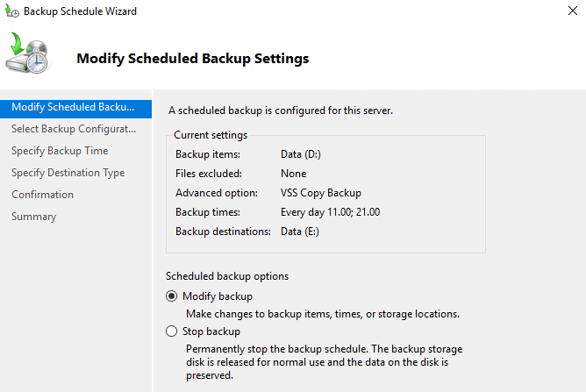Screen dimensions: 586x392
Task: Open the Summary step in the sidebar
Action: pos(33,217)
